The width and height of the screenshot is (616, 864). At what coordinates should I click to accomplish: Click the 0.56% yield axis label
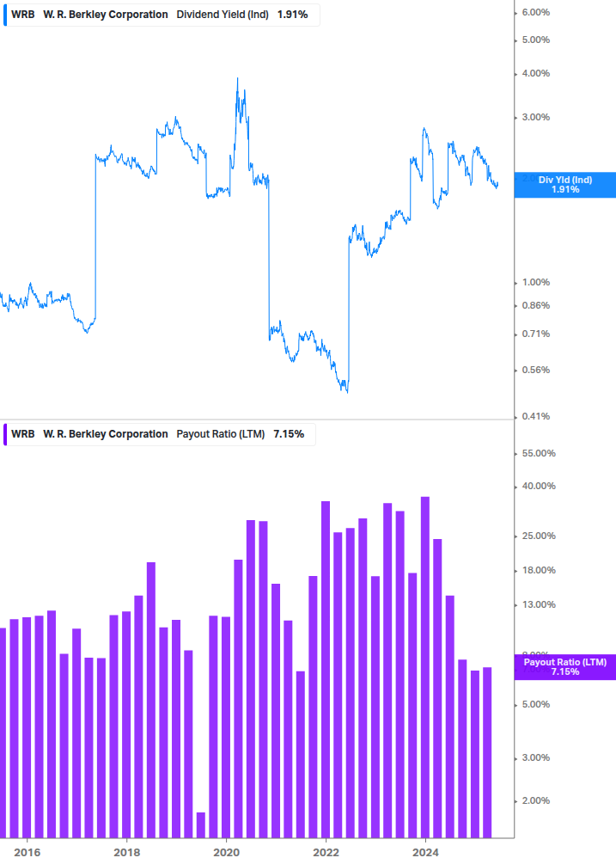pos(535,370)
